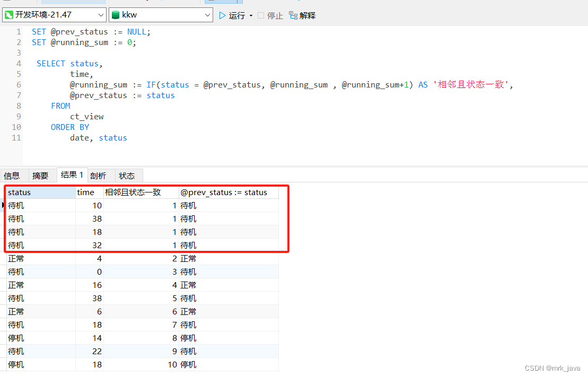Image resolution: width=588 pixels, height=377 pixels.
Task: Click the 相邻且状态一致 column header
Action: [x=141, y=192]
